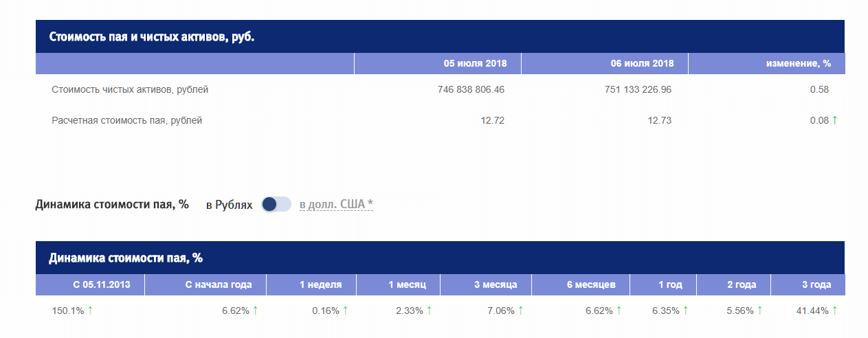Viewport: 868px width, 338px height.
Task: Select the "С начала года" column header
Action: point(219,284)
